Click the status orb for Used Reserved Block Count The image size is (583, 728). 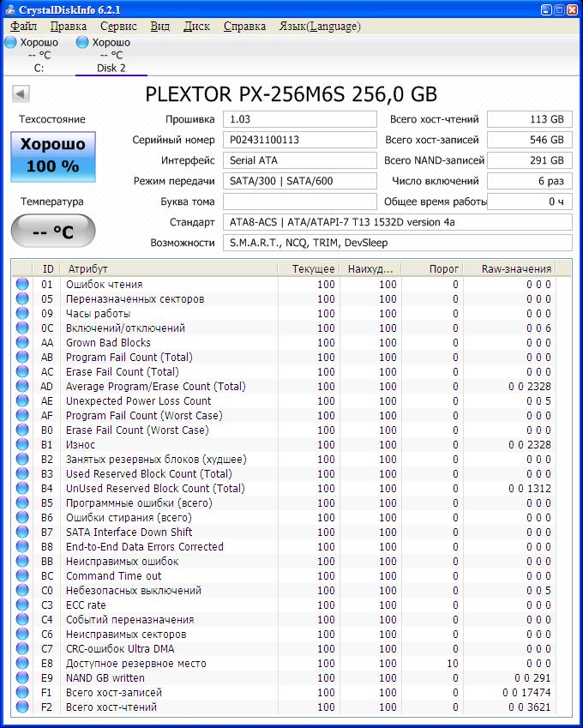[x=22, y=473]
